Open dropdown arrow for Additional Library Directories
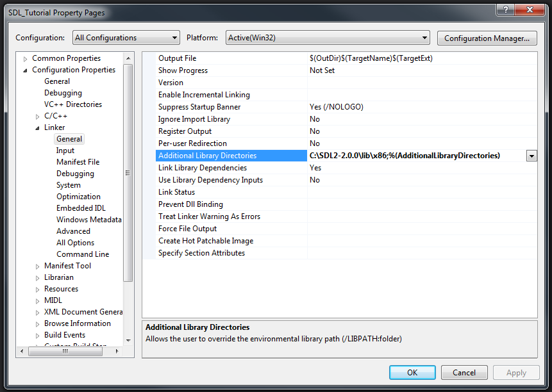 pyautogui.click(x=531, y=156)
